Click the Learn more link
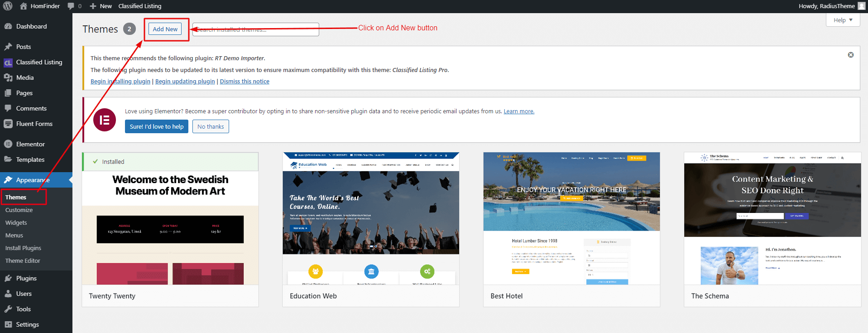Screen dimensions: 868x333 coord(519,111)
